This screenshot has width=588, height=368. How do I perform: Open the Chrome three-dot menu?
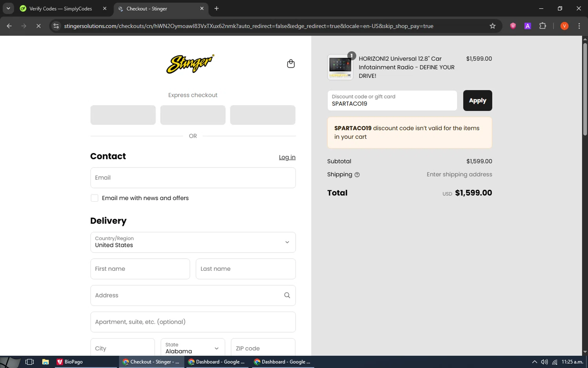tap(579, 26)
